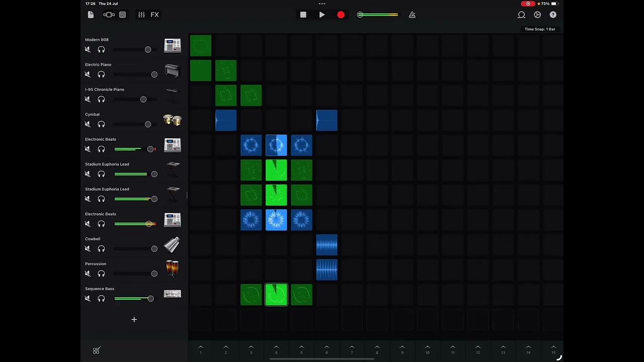The width and height of the screenshot is (644, 362).
Task: Mute the Percussion track speaker icon
Action: 88,274
